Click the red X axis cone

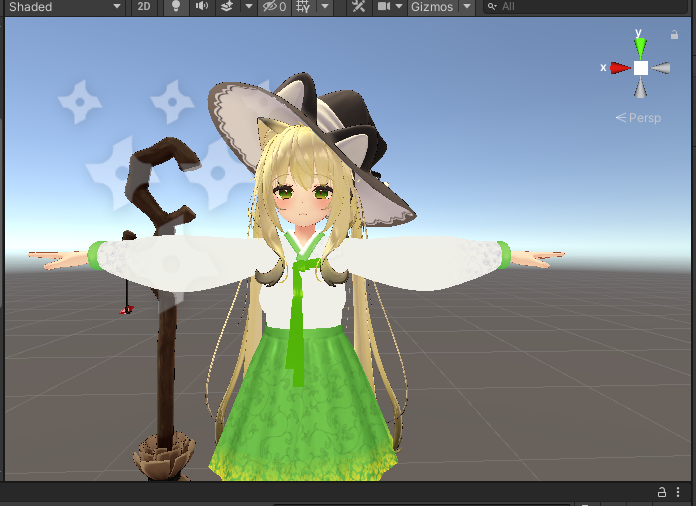coord(620,68)
